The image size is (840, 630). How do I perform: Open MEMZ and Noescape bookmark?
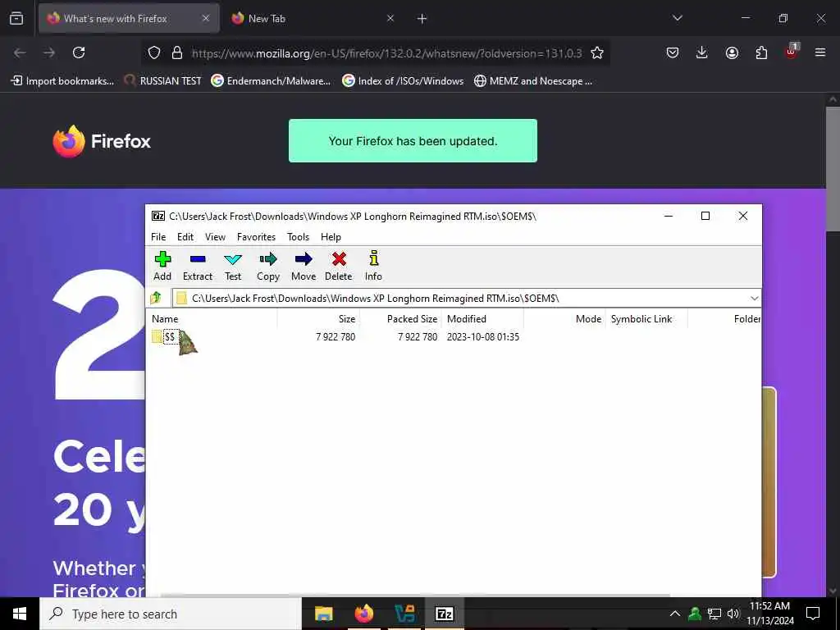coord(533,81)
